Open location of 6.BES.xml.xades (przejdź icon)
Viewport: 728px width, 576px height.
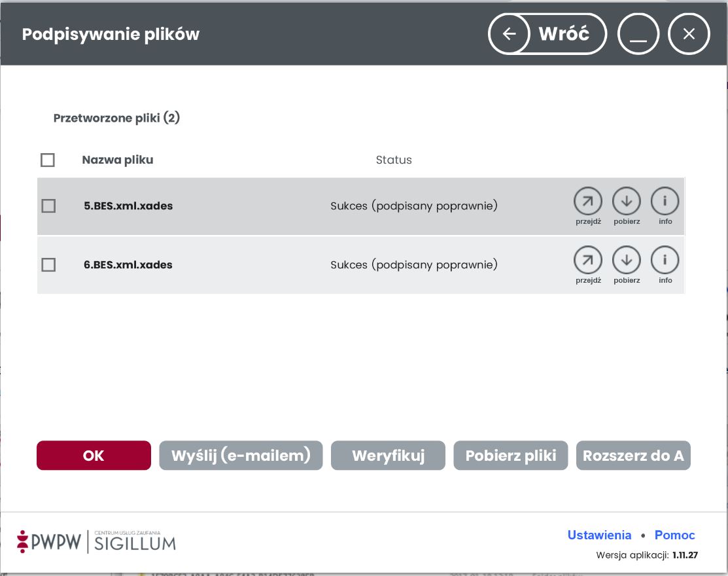[587, 261]
